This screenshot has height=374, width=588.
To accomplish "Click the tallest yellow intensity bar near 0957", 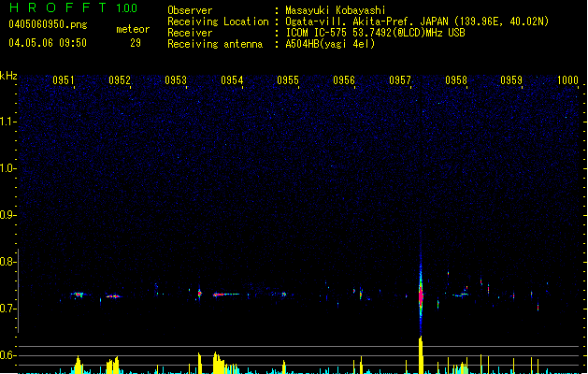I will (x=421, y=354).
